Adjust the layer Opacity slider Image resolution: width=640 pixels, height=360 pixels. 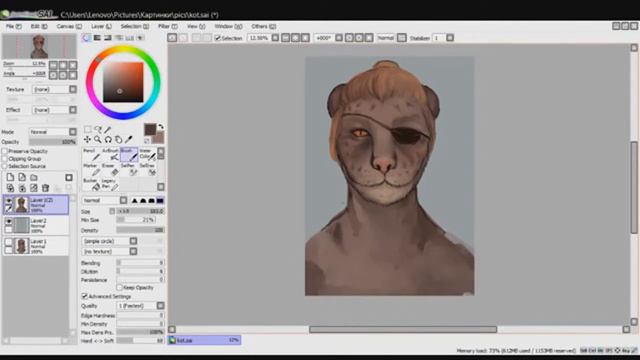click(x=53, y=142)
